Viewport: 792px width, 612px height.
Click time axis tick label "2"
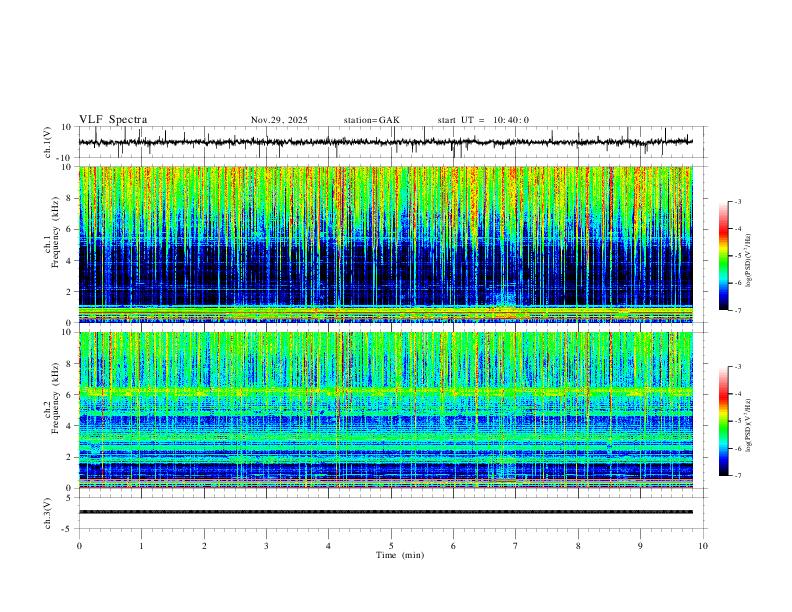pyautogui.click(x=204, y=546)
